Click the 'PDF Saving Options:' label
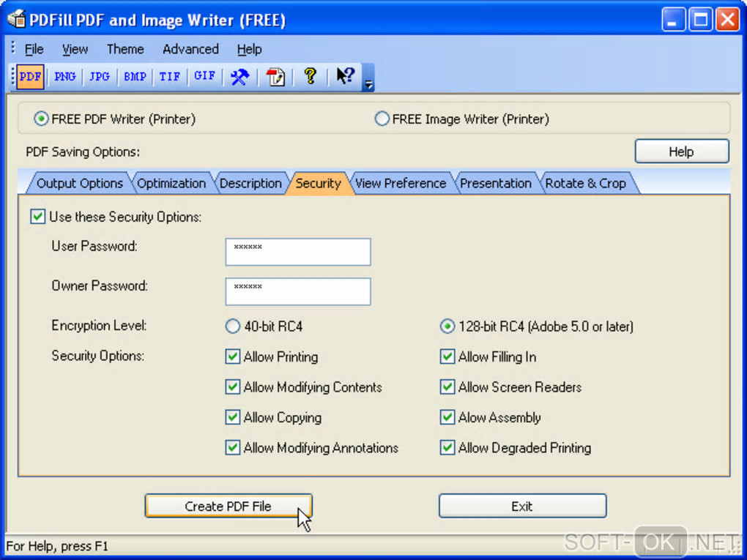The image size is (747, 560). [83, 152]
